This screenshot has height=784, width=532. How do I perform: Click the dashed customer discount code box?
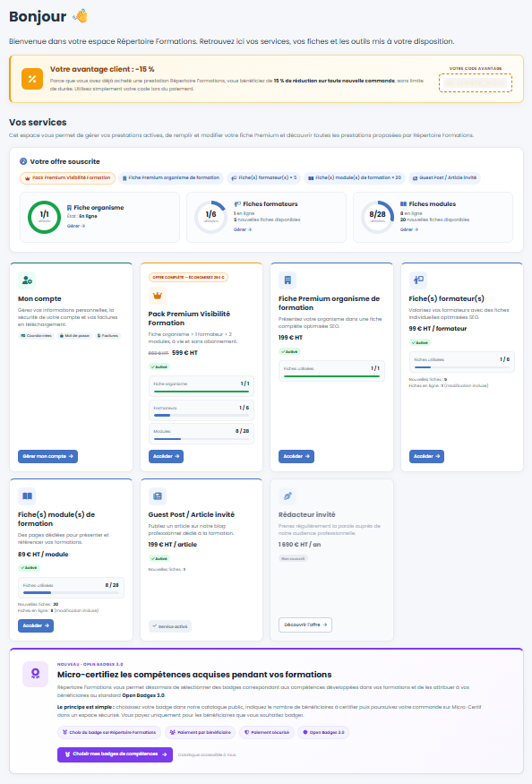[x=476, y=83]
